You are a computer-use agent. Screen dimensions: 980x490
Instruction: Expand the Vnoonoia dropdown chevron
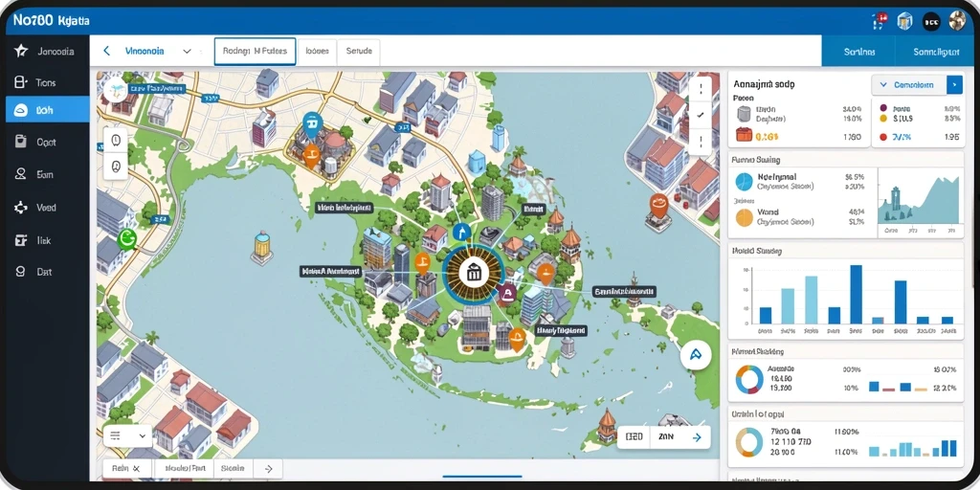pyautogui.click(x=187, y=52)
